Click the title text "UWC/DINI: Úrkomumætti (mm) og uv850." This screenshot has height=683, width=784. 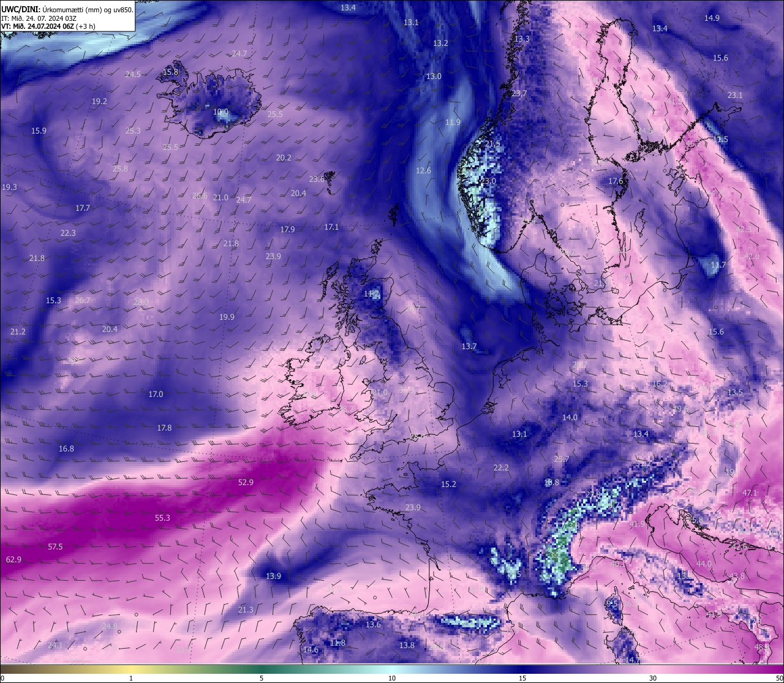point(66,9)
